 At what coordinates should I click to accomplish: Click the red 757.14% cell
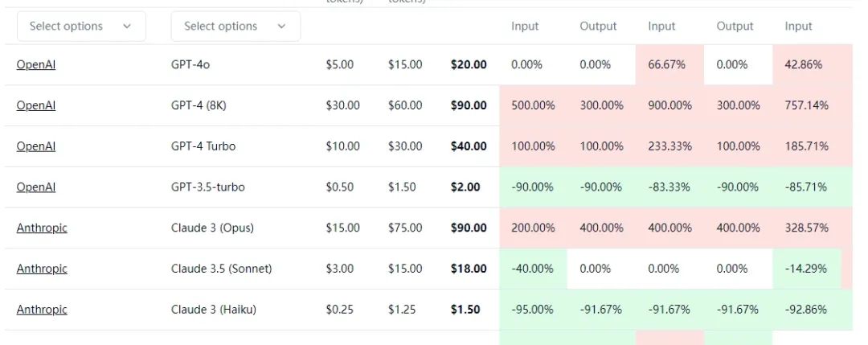(807, 105)
